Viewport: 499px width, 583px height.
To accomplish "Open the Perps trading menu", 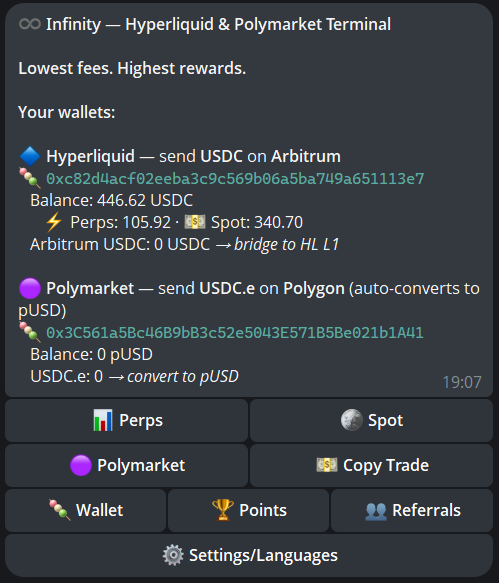I will (x=126, y=421).
